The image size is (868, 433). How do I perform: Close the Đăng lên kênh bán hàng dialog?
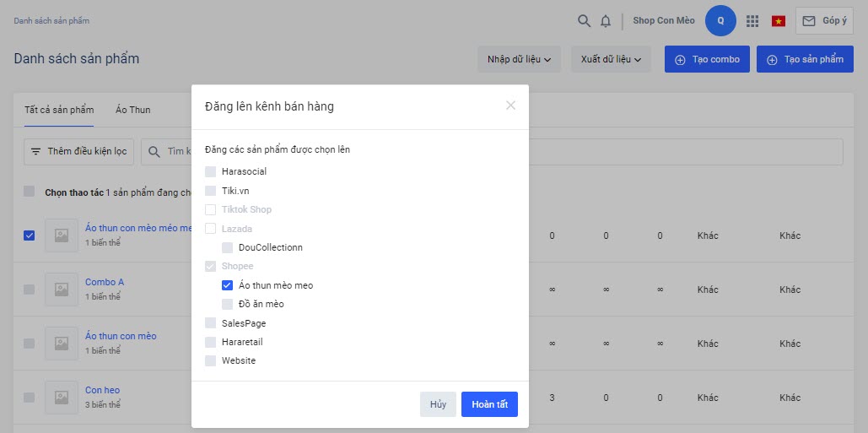[510, 106]
